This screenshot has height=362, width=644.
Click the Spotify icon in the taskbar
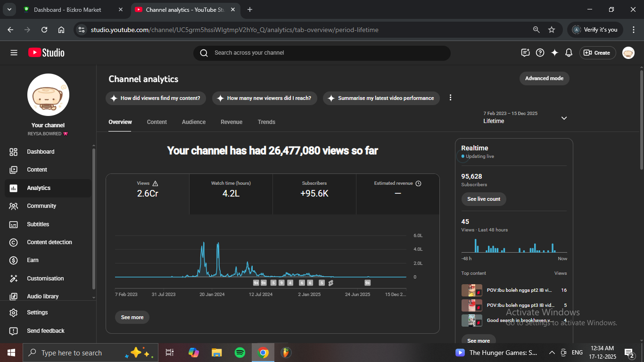coord(239,353)
